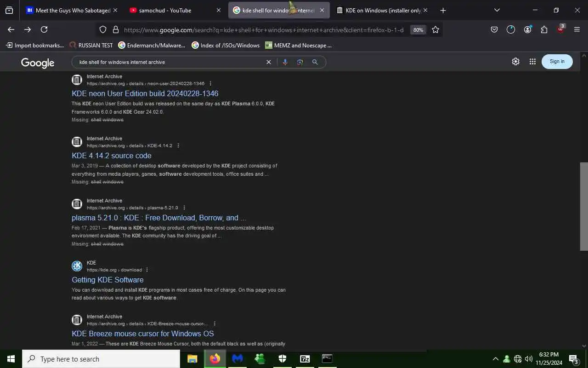This screenshot has height=368, width=588.
Task: Open a new browser tab
Action: coord(443,10)
